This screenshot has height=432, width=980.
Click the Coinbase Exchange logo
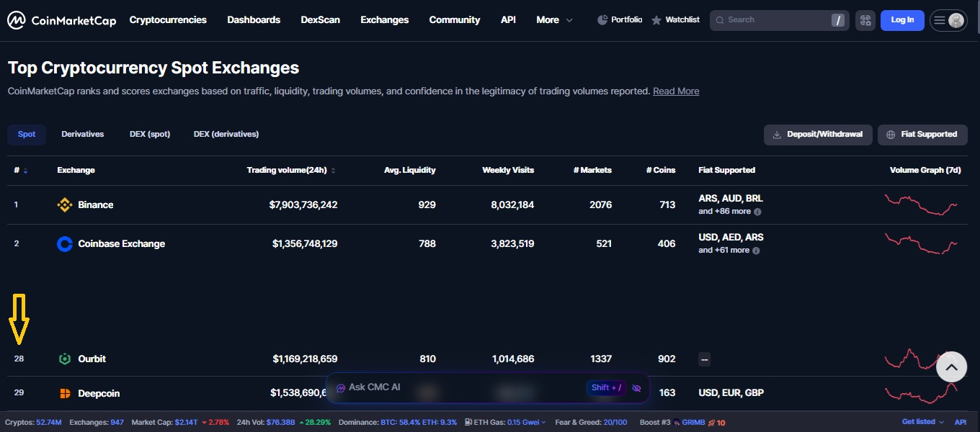65,244
